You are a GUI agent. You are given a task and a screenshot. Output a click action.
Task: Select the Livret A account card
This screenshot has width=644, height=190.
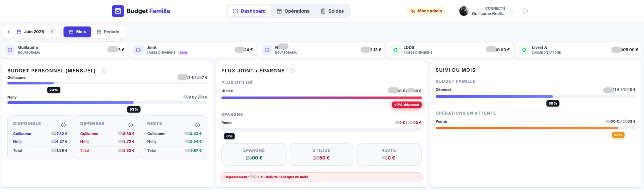pyautogui.click(x=578, y=50)
